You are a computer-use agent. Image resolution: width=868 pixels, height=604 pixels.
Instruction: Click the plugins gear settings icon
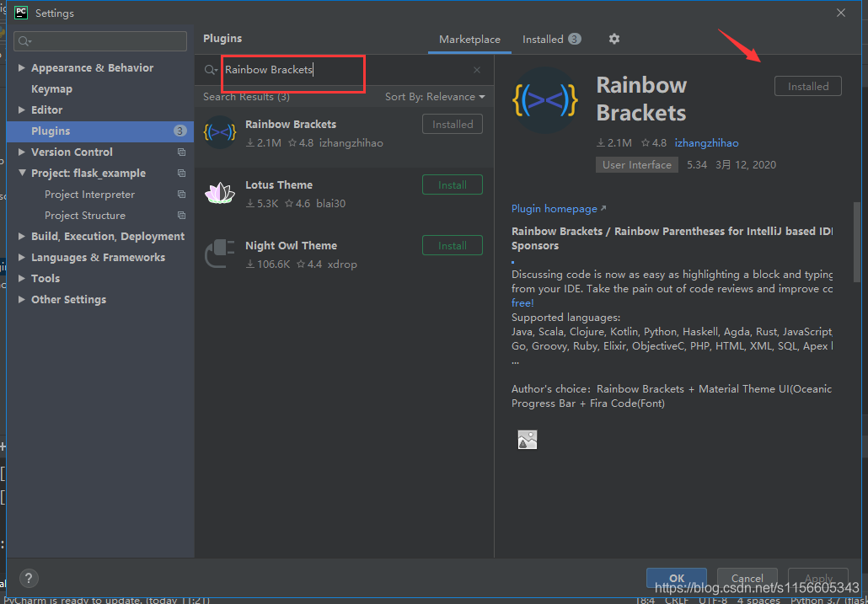613,39
